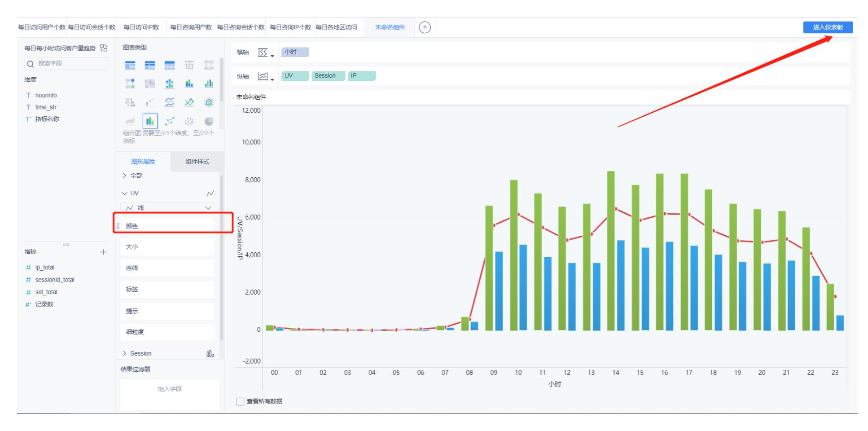The image size is (868, 431).
Task: Select the bubble cluster chart icon
Action: (189, 121)
